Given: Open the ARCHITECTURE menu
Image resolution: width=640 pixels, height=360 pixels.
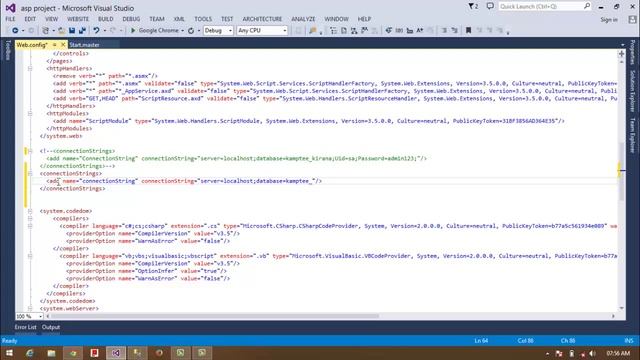Looking at the screenshot, I should (x=262, y=19).
